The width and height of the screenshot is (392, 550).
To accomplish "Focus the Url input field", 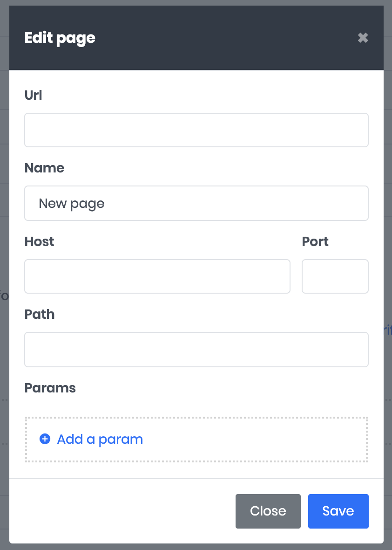I will point(196,130).
